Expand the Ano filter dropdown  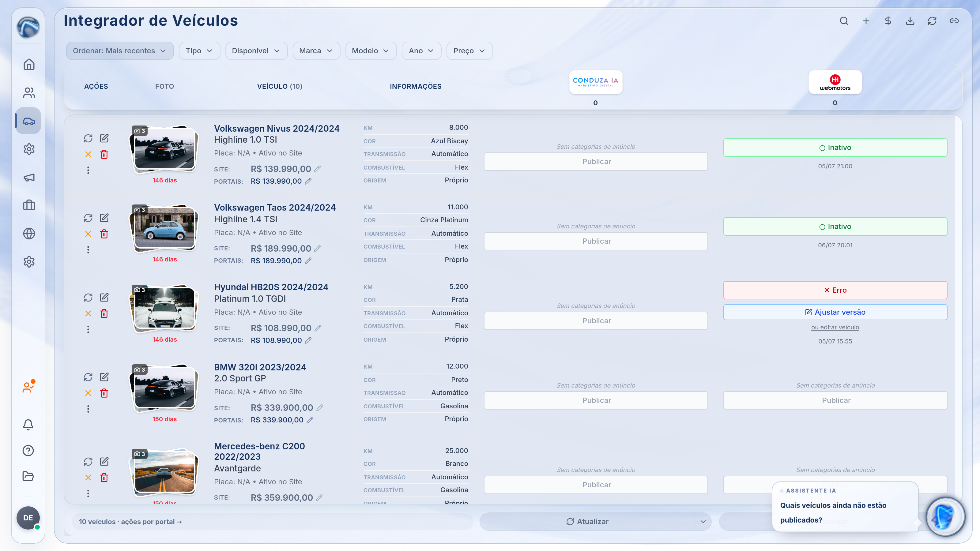[x=421, y=51]
